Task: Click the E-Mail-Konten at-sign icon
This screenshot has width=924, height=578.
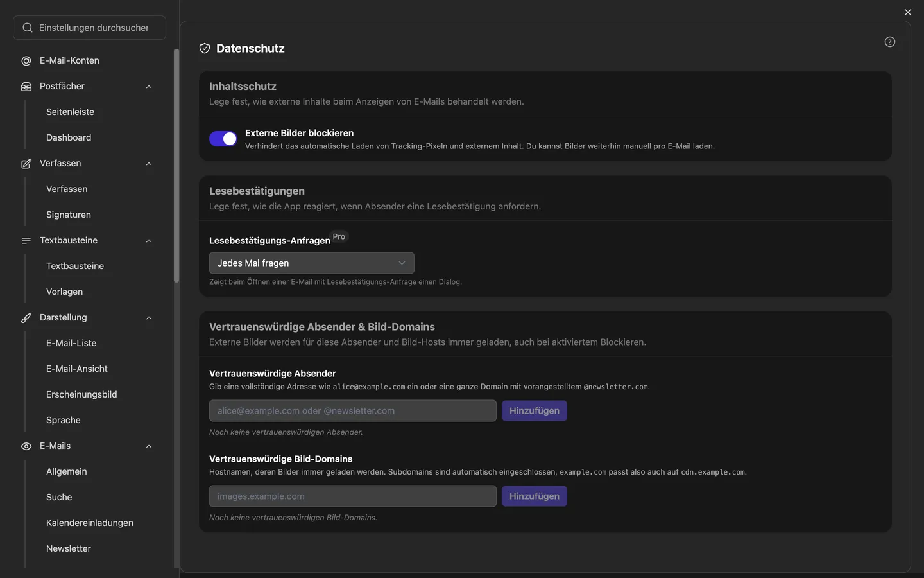Action: (26, 61)
